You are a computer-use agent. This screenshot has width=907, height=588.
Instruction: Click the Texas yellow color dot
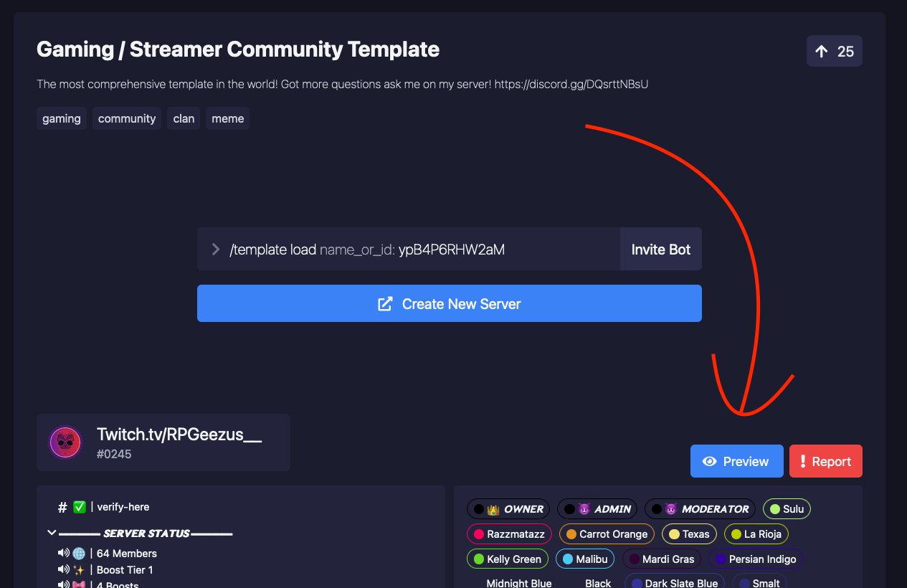(674, 534)
